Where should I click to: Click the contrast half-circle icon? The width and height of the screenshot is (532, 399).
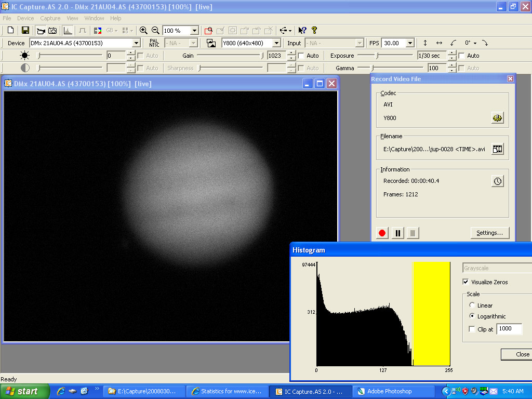(x=25, y=68)
